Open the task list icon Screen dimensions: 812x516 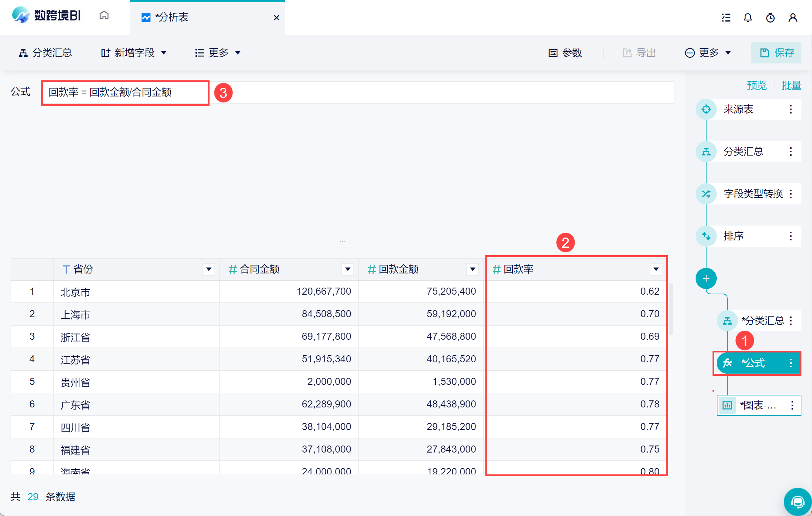point(726,18)
